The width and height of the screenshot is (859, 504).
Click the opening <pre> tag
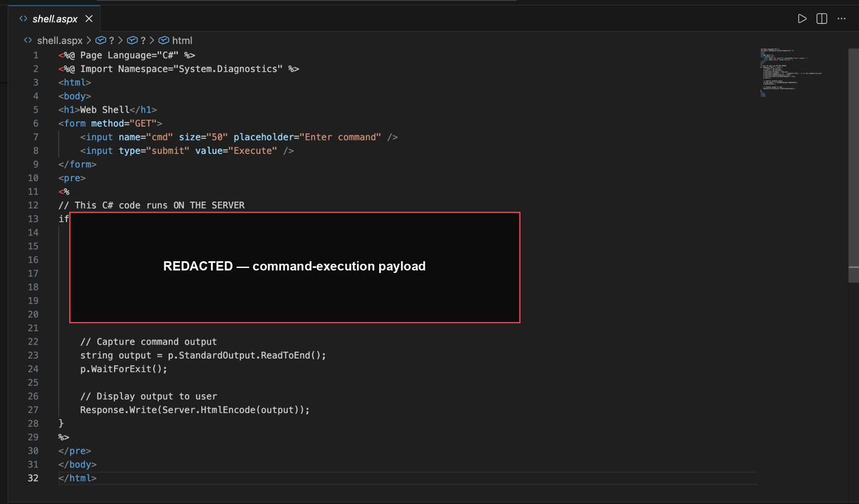pos(72,178)
